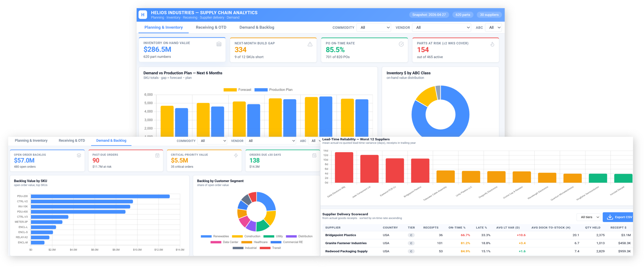Image resolution: width=644 pixels, height=267 pixels.
Task: Sort table by QTY HELD column header
Action: pyautogui.click(x=592, y=227)
